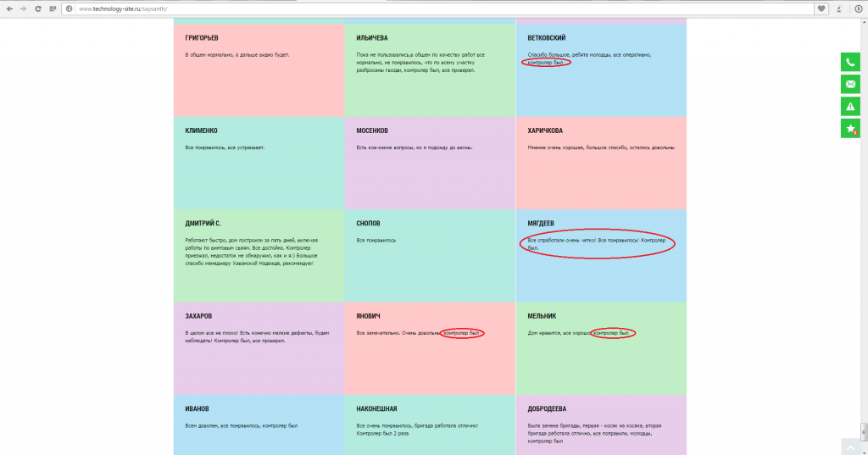Image resolution: width=868 pixels, height=455 pixels.
Task: Open the Ветковский review tile
Action: coord(601,70)
